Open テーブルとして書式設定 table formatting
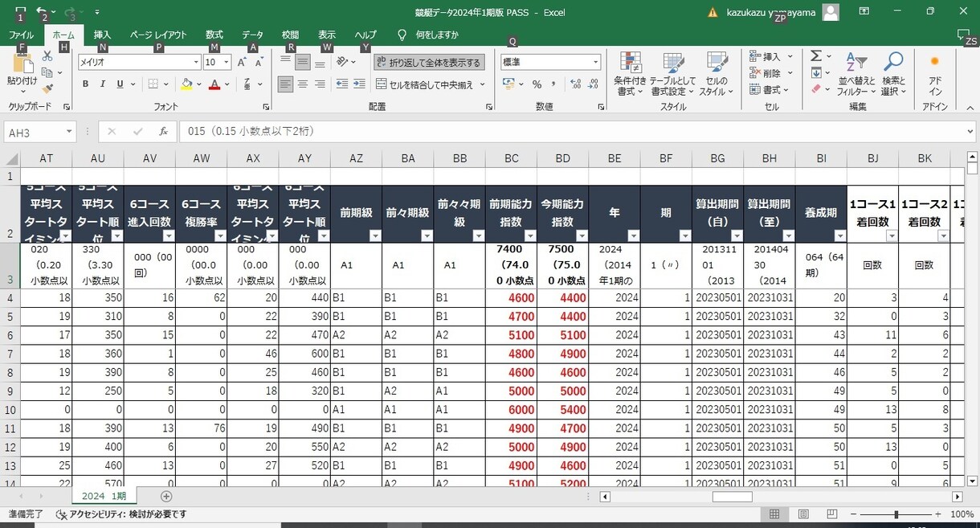980x528 pixels. tap(673, 74)
